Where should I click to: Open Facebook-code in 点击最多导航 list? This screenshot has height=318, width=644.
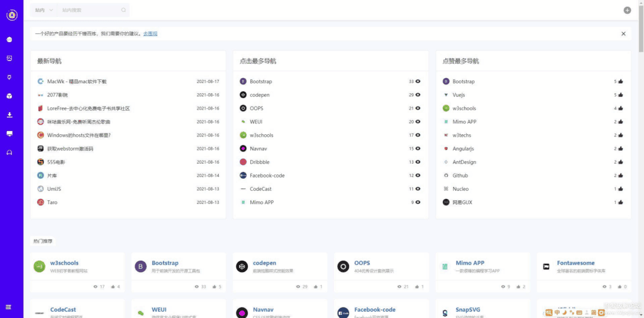(267, 176)
